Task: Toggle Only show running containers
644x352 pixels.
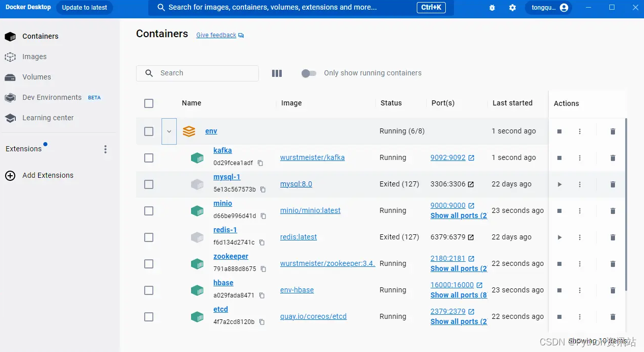Action: coord(309,73)
